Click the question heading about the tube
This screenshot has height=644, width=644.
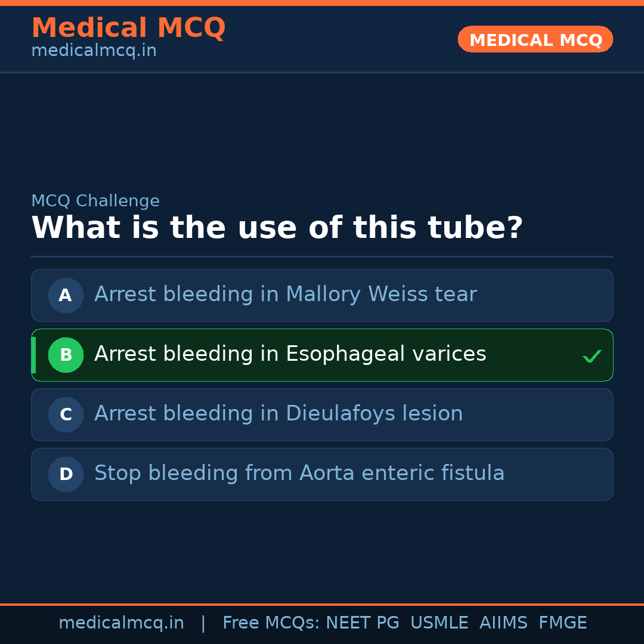click(277, 228)
